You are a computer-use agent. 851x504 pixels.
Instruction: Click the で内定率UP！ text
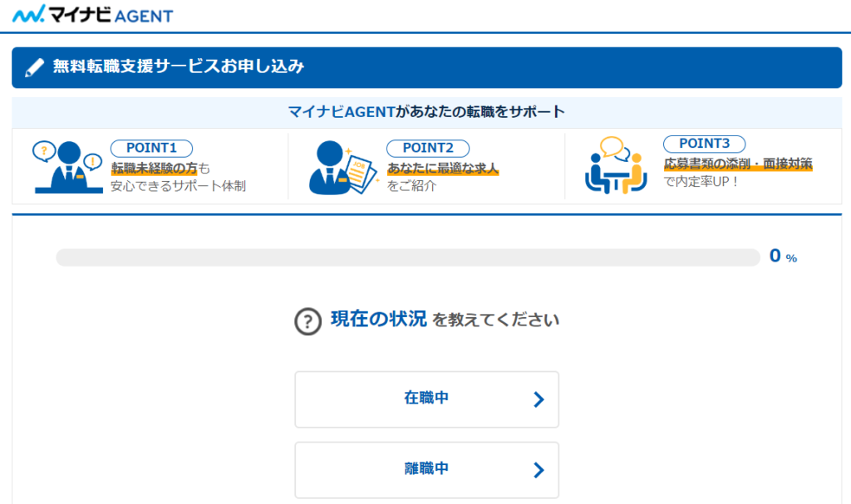(x=701, y=182)
